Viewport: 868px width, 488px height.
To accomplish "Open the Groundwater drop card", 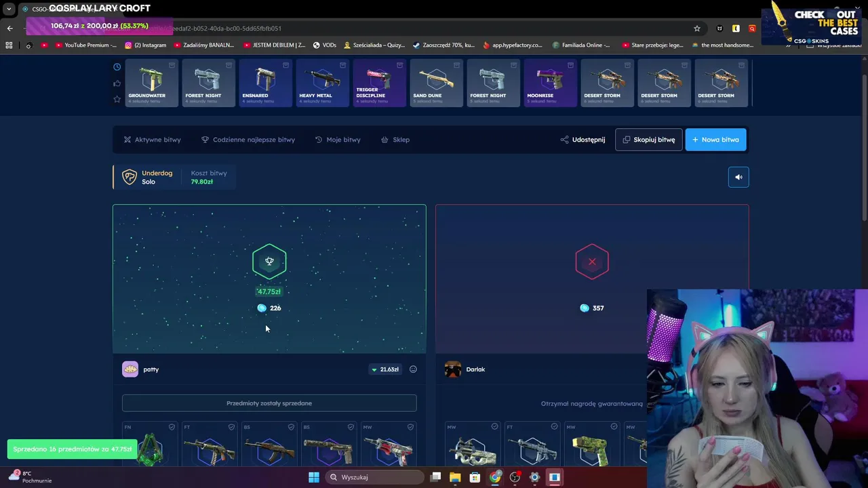I will click(x=152, y=83).
